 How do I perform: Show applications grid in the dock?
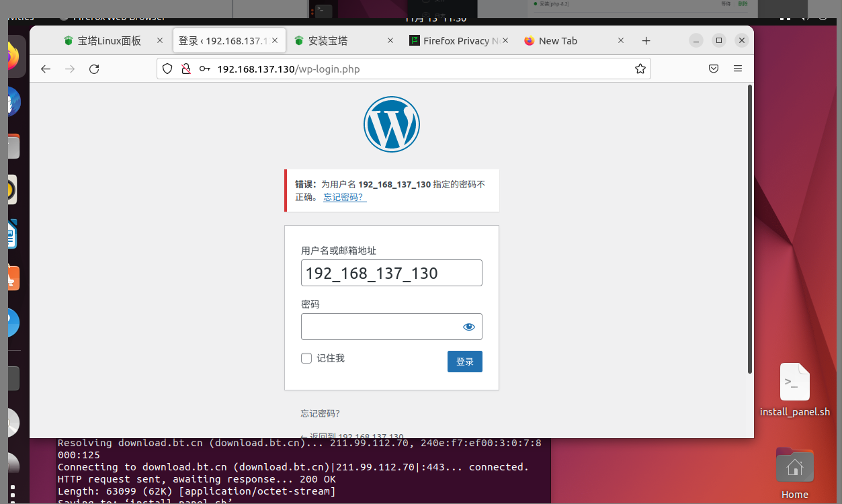pos(13,493)
